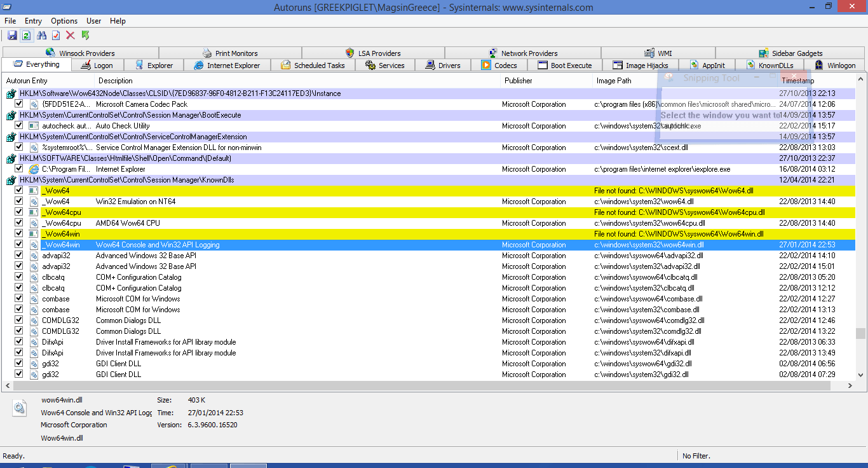868x468 pixels.
Task: Click orange play icon on Codecs tab
Action: 486,65
